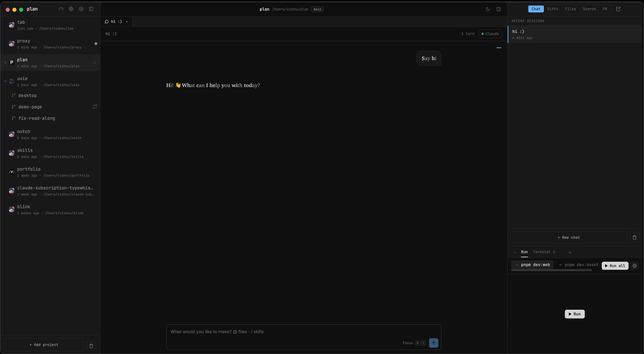Image resolution: width=644 pixels, height=354 pixels.
Task: Click the Focus shortcut hint
Action: pyautogui.click(x=414, y=343)
